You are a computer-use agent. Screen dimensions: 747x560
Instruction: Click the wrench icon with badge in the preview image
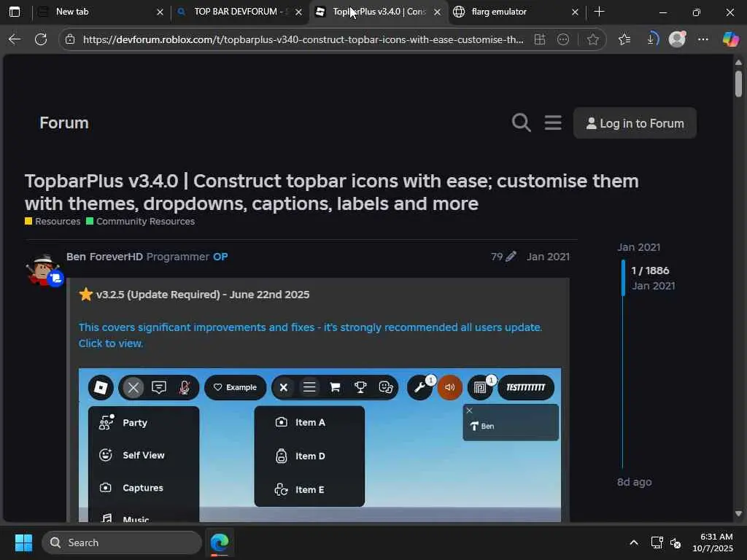(419, 387)
